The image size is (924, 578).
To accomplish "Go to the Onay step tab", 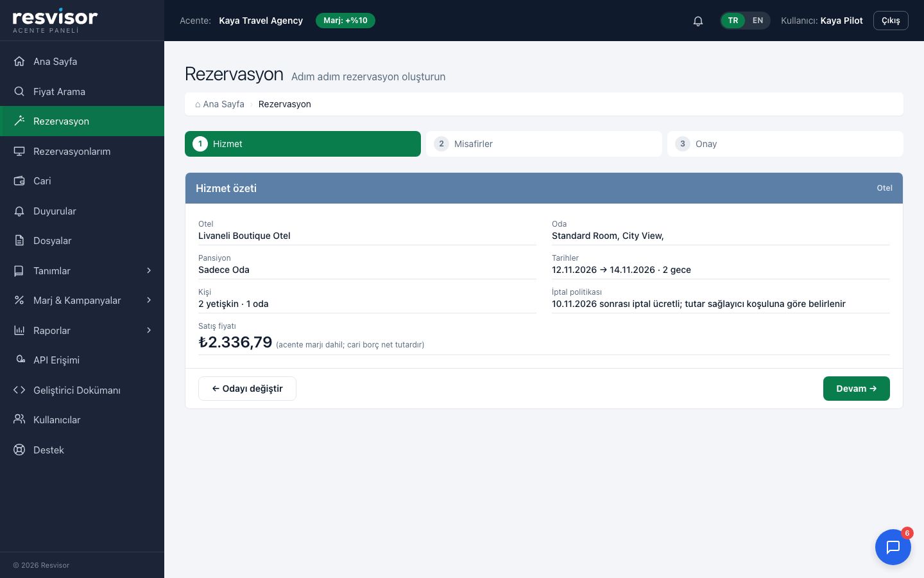I will [x=785, y=144].
